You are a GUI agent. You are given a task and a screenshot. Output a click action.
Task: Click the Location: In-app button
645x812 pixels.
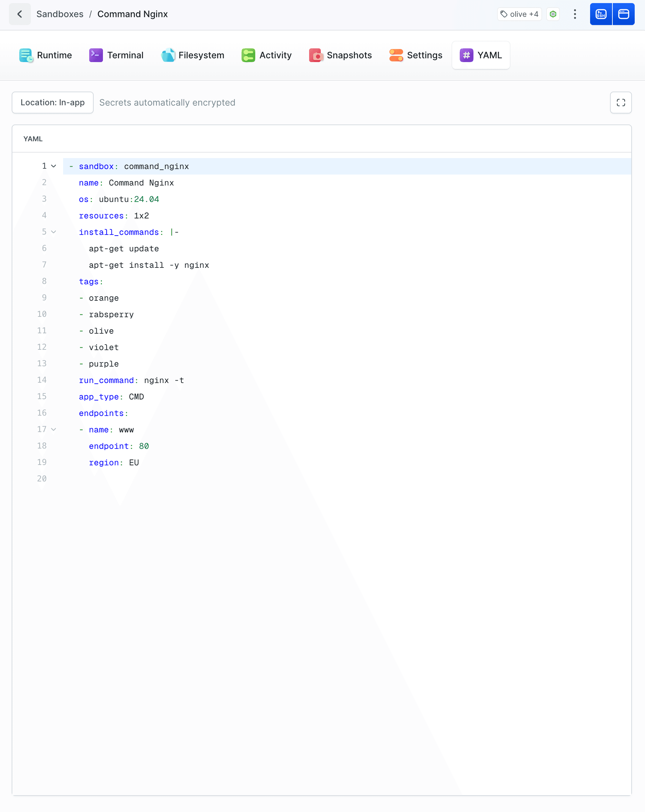tap(53, 103)
